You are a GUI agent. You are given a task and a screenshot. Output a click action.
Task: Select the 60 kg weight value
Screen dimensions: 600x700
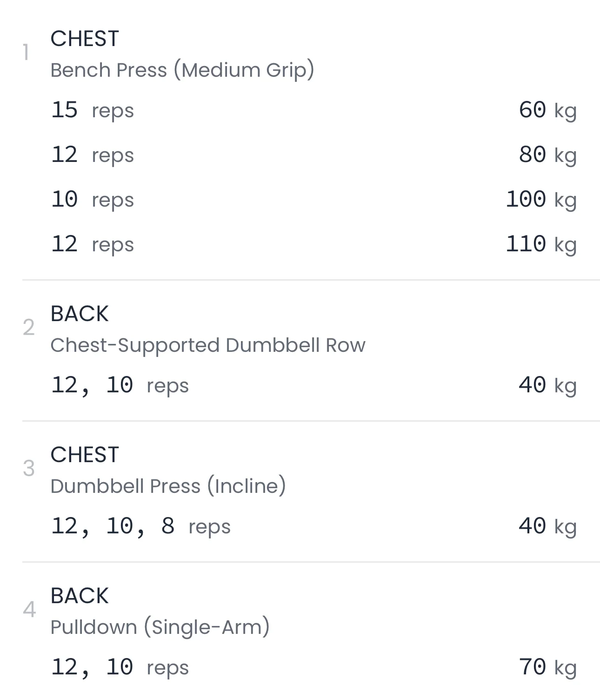pyautogui.click(x=547, y=110)
